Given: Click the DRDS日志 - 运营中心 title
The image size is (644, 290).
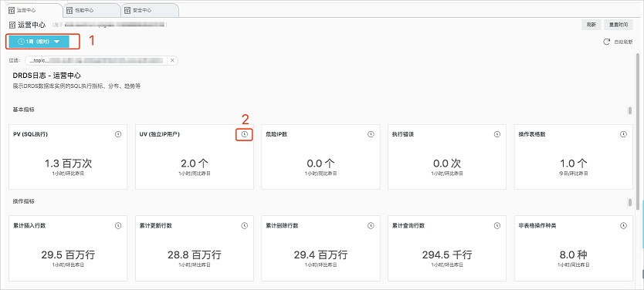Looking at the screenshot, I should (x=47, y=76).
